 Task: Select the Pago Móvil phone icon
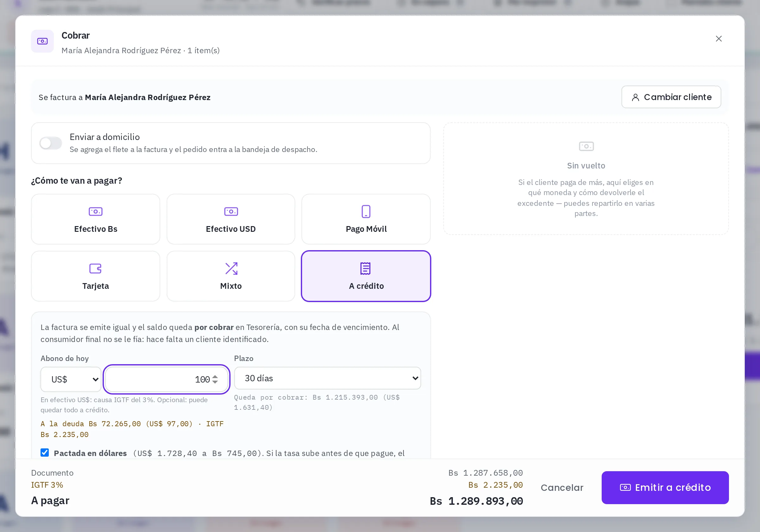coord(366,212)
